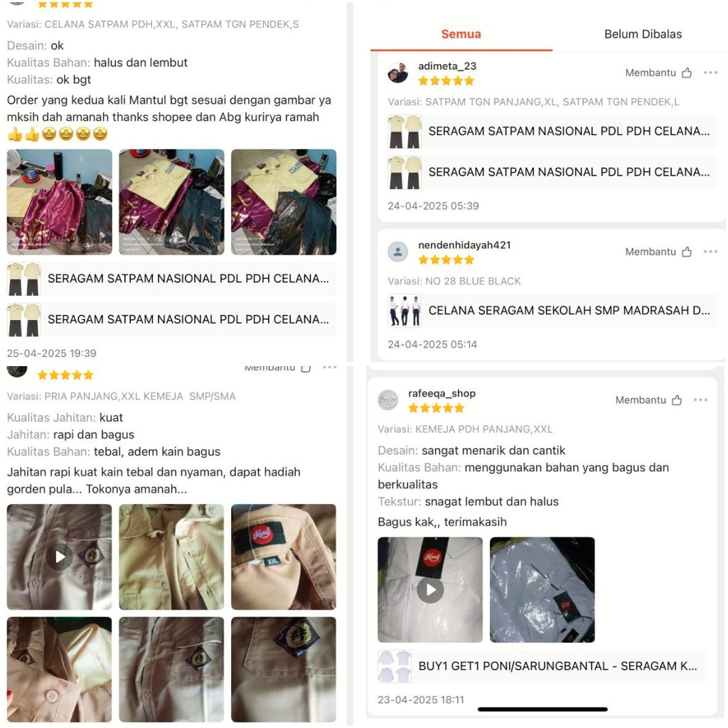
Task: View Kong XXL label photo thumbnail
Action: (284, 557)
